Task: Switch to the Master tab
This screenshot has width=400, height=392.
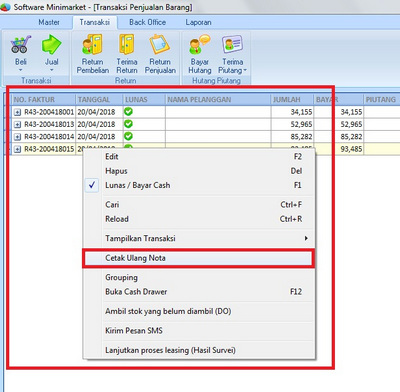Action: [x=49, y=22]
